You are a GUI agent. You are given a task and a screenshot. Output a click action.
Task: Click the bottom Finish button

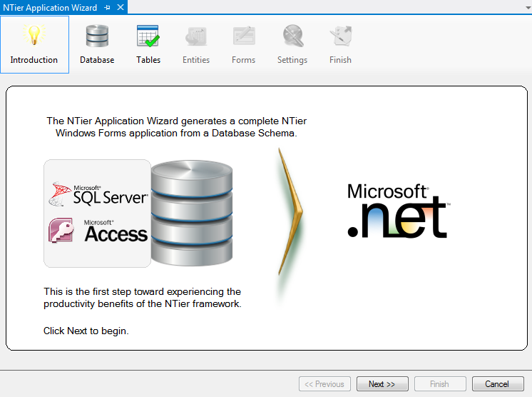click(440, 383)
